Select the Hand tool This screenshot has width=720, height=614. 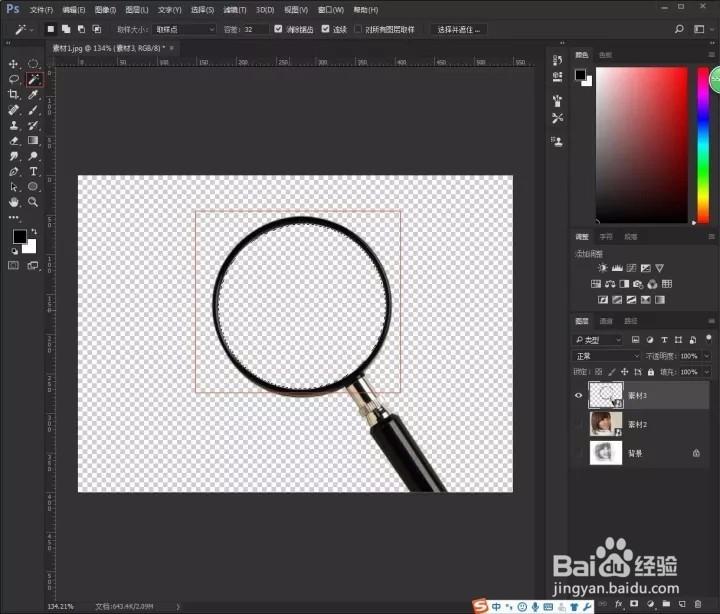(x=14, y=202)
